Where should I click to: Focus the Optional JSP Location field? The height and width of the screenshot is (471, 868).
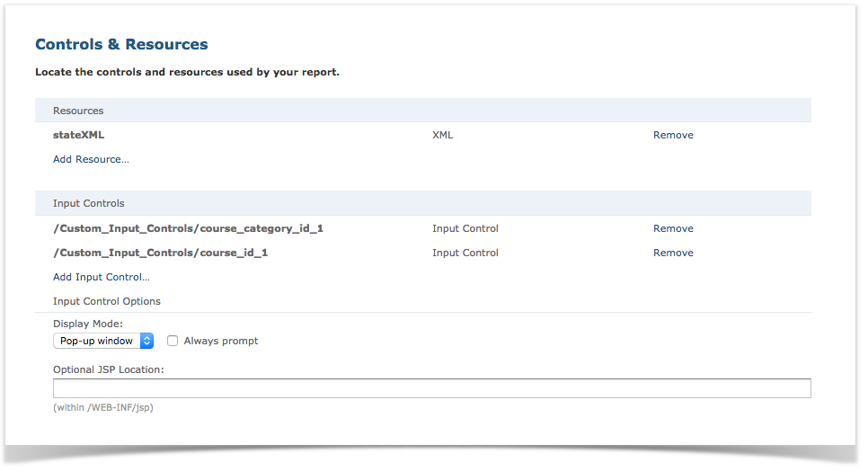pos(432,388)
